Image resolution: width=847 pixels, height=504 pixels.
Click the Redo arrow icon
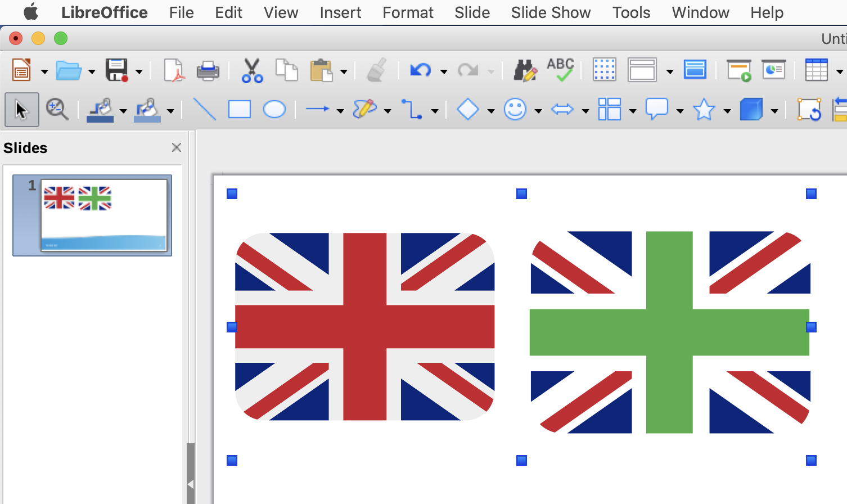click(x=467, y=71)
